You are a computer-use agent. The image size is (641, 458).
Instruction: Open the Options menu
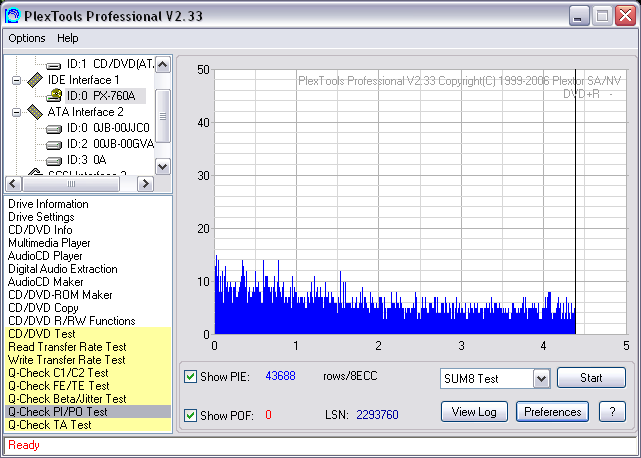click(27, 38)
